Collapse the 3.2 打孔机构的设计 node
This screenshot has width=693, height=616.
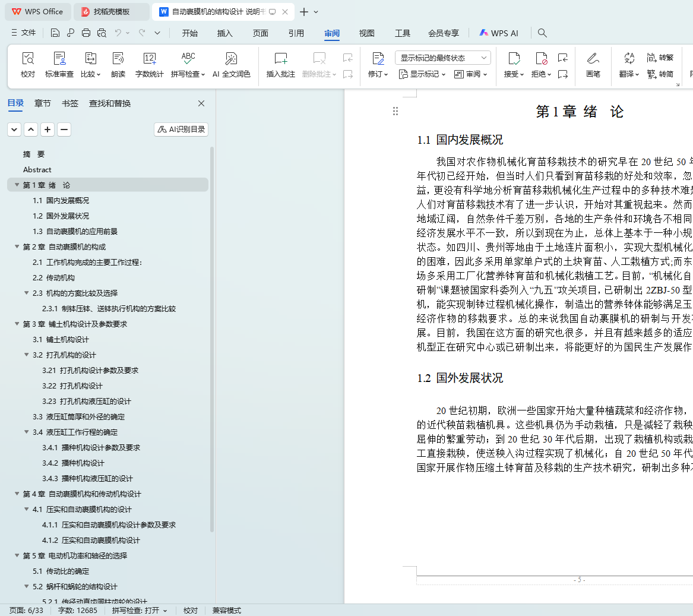click(x=27, y=355)
